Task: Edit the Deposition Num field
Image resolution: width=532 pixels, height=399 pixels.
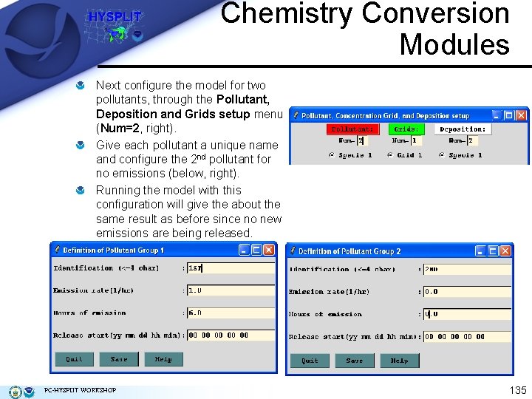Action: [x=472, y=140]
